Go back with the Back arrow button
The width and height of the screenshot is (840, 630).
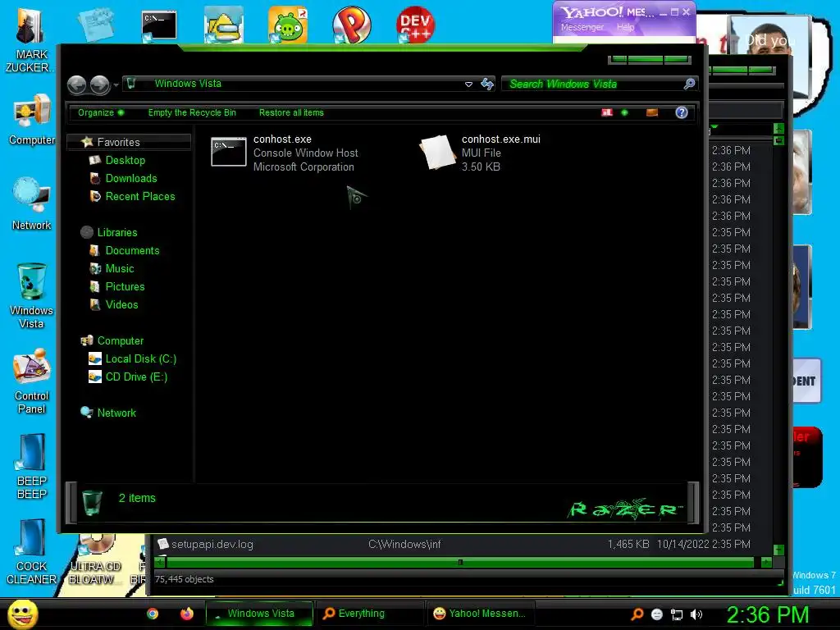[76, 84]
